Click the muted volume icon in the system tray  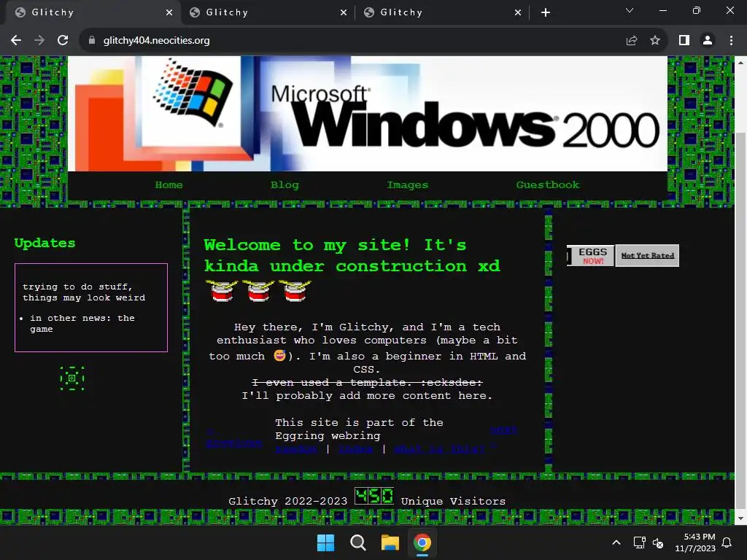point(658,542)
